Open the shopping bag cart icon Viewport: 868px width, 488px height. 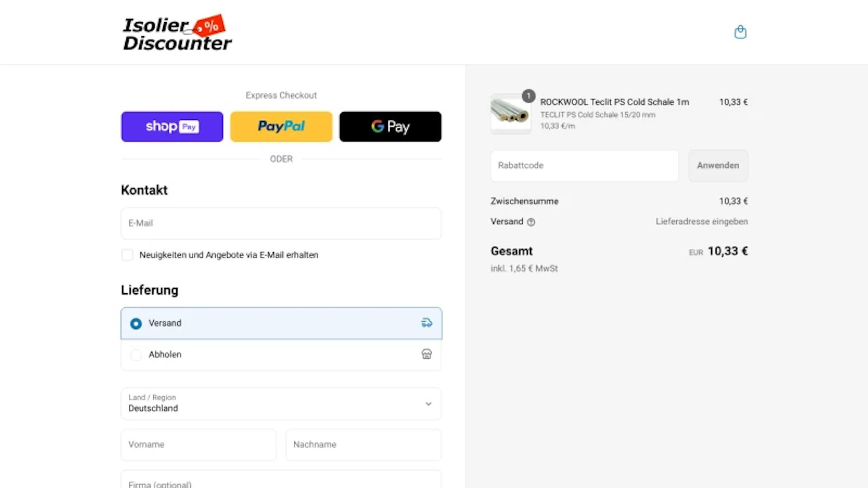740,32
